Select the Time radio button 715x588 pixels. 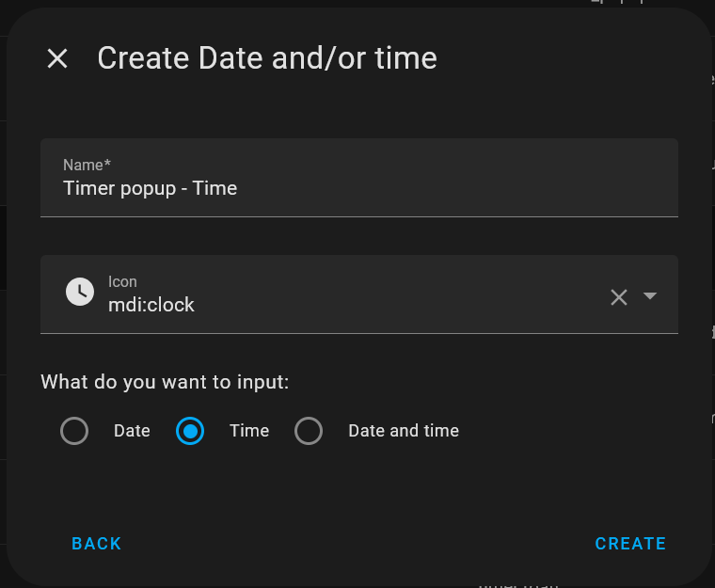point(190,431)
